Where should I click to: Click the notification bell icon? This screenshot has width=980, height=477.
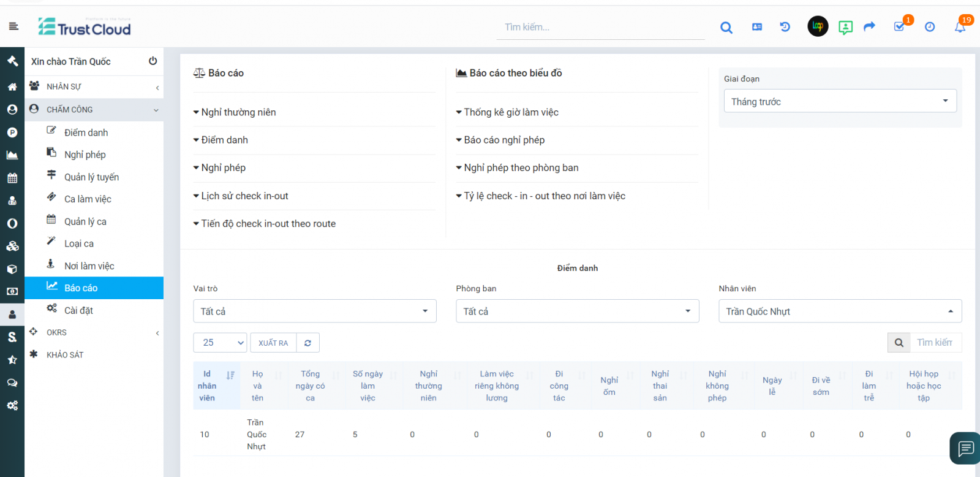point(960,27)
